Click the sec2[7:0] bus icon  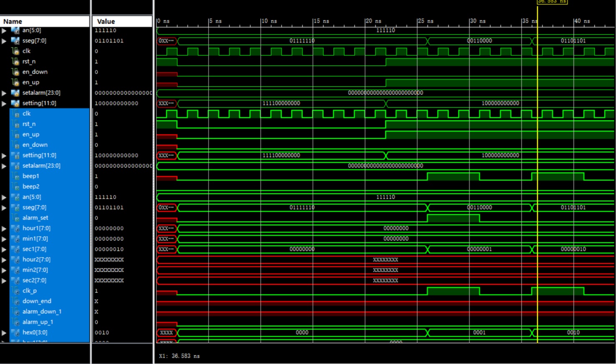point(15,281)
